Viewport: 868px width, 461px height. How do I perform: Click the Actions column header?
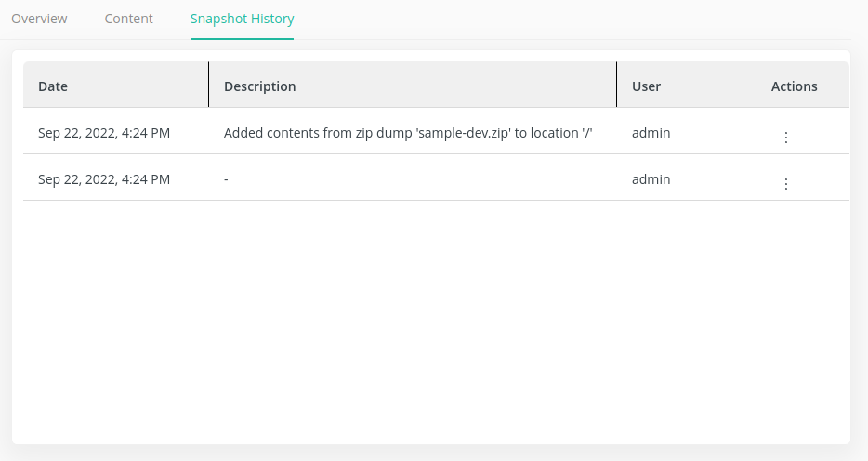(794, 86)
